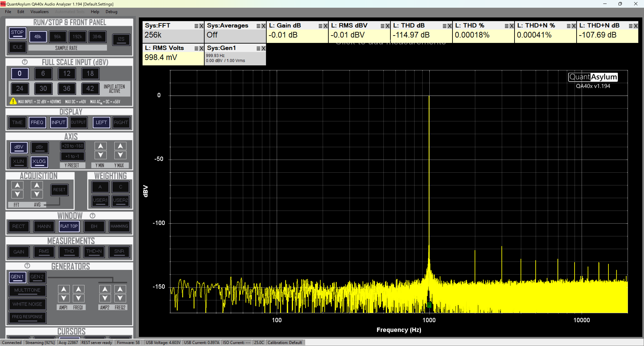Image resolution: width=644 pixels, height=346 pixels.
Task: Click the Generators help question mark
Action: pos(27,266)
